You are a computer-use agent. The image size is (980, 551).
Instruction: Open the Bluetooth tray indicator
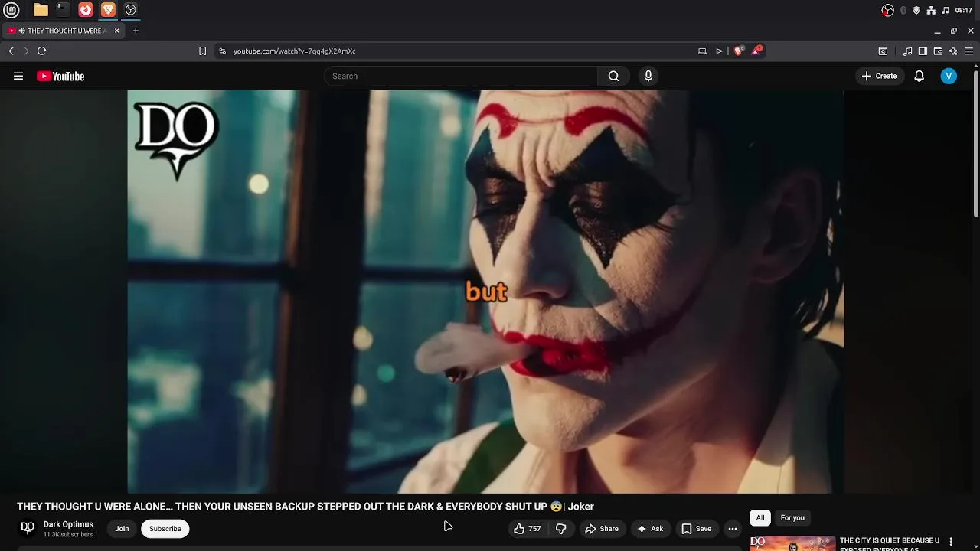click(903, 10)
